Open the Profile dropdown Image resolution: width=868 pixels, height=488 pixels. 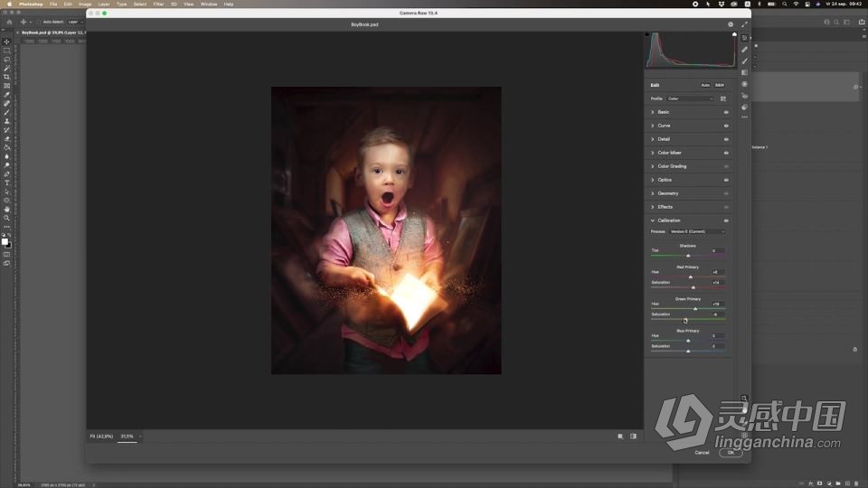tap(690, 99)
